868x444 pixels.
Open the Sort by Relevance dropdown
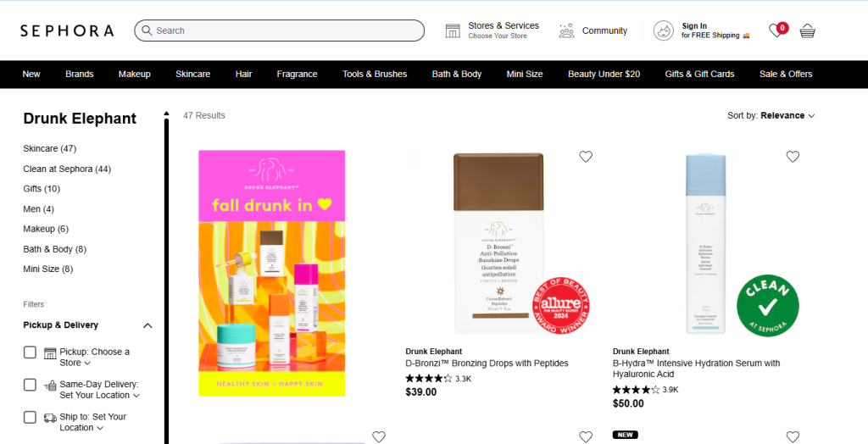coord(771,115)
